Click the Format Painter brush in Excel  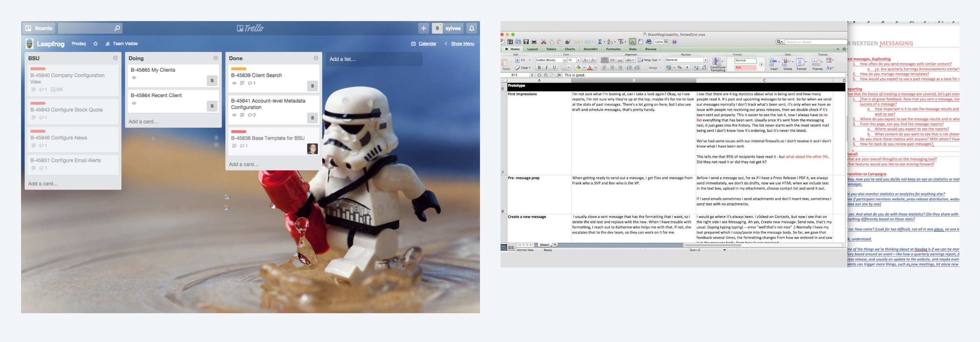pyautogui.click(x=568, y=42)
